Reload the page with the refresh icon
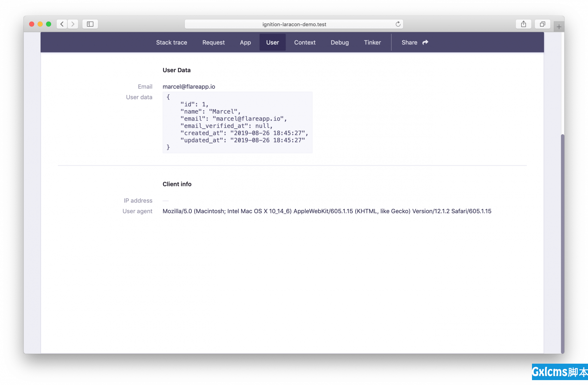The width and height of the screenshot is (588, 385). coord(398,24)
